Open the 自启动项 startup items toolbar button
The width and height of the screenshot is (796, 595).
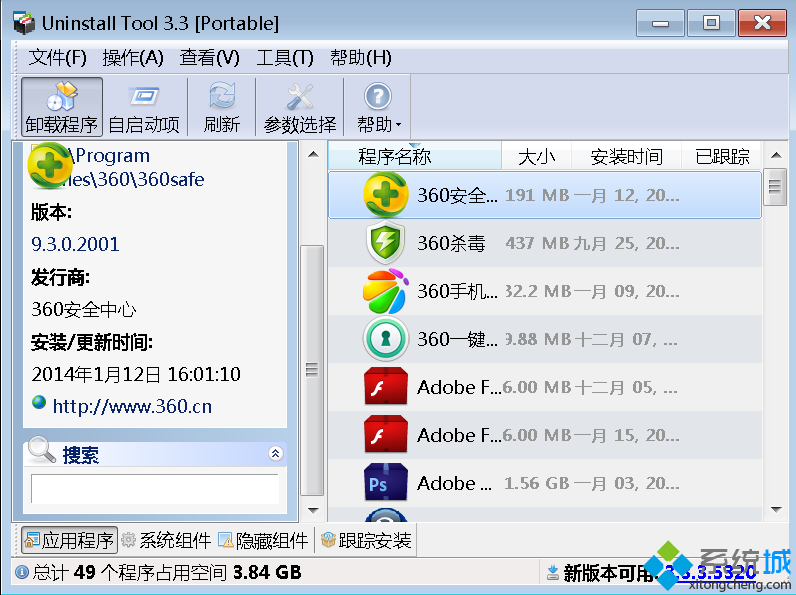144,107
